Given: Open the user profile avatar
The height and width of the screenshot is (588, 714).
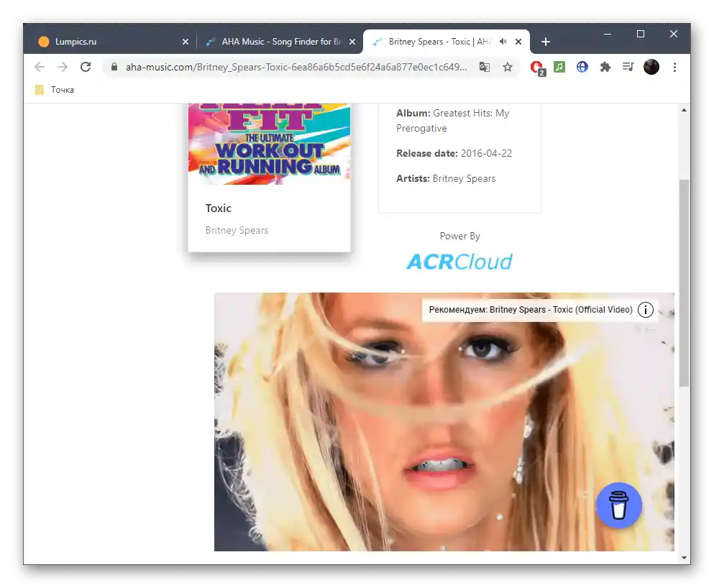Looking at the screenshot, I should (x=651, y=67).
